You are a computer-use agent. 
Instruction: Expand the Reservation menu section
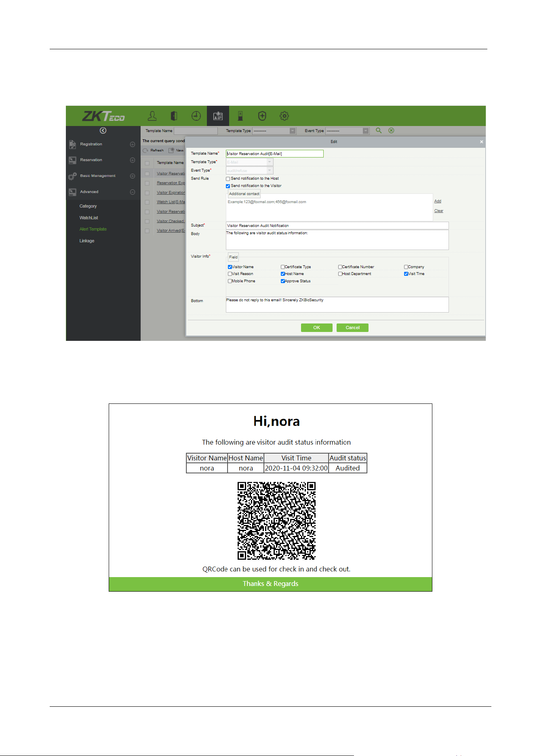(x=133, y=160)
